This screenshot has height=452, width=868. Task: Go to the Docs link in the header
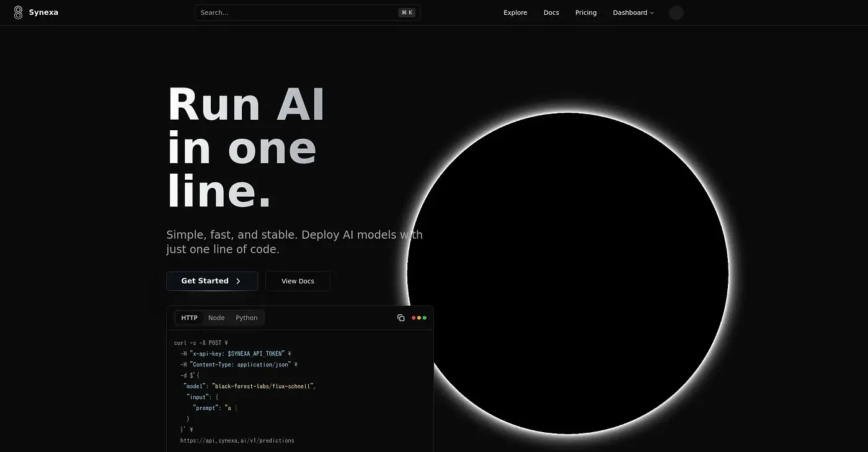click(x=551, y=12)
